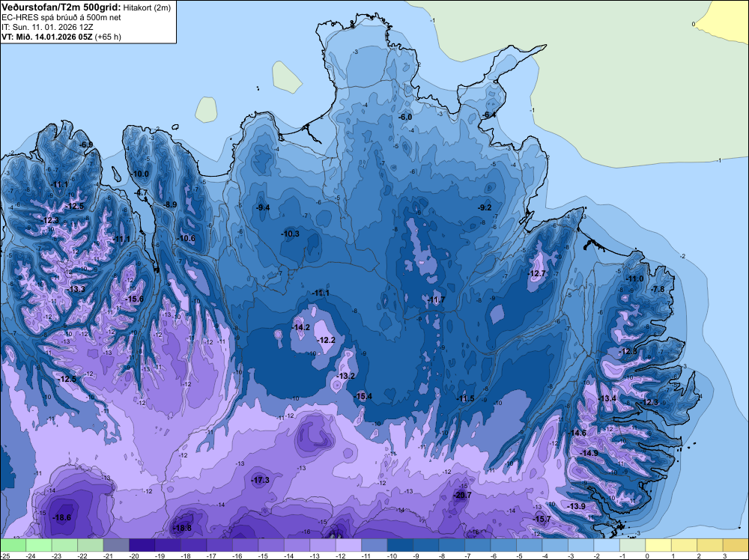Select the -11.7 temperature label

pyautogui.click(x=436, y=299)
